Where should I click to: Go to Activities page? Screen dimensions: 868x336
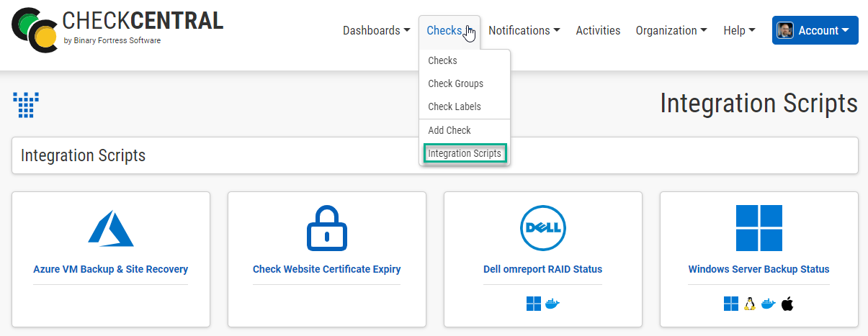click(598, 30)
